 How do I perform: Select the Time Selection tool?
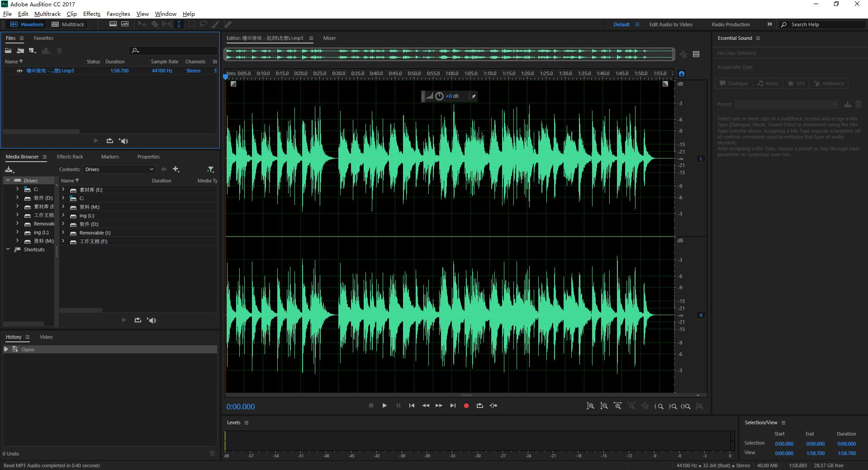(179, 24)
